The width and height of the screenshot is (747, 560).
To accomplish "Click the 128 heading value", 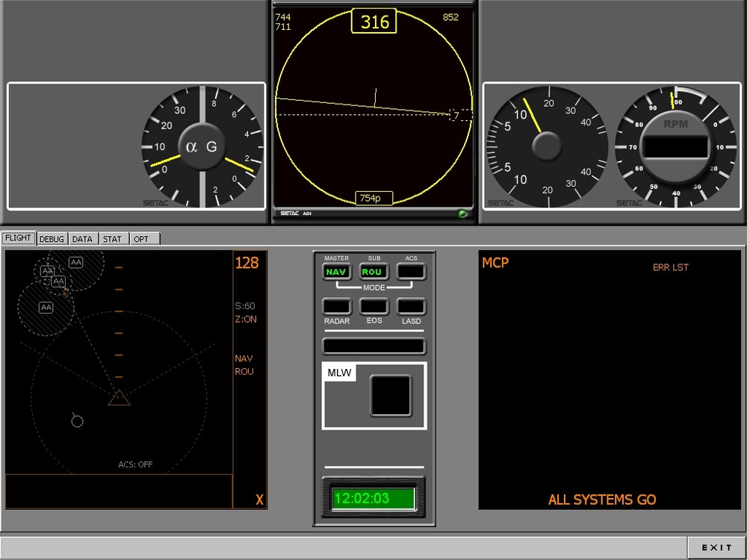I will point(247,262).
